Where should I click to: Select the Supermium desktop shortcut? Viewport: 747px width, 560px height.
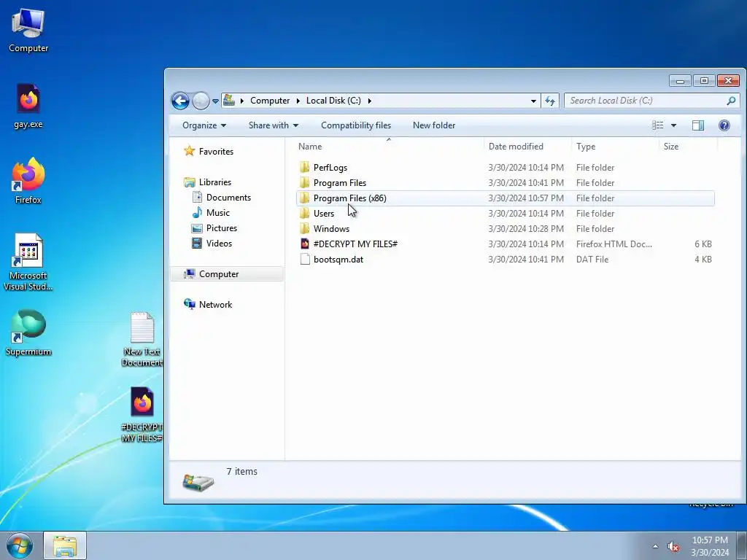[28, 333]
